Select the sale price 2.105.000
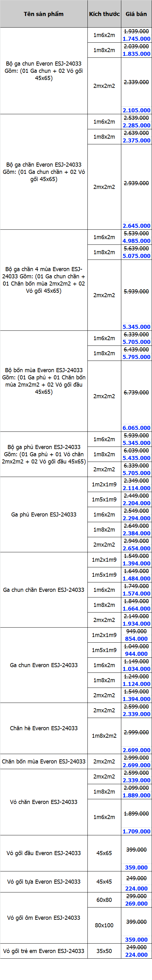This screenshot has height=980, width=152. coord(136,110)
